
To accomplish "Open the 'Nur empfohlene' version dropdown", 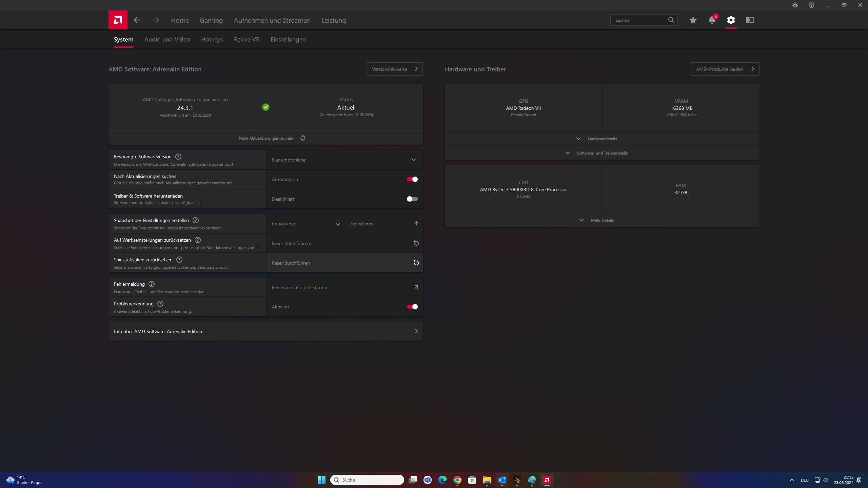I will click(x=344, y=160).
